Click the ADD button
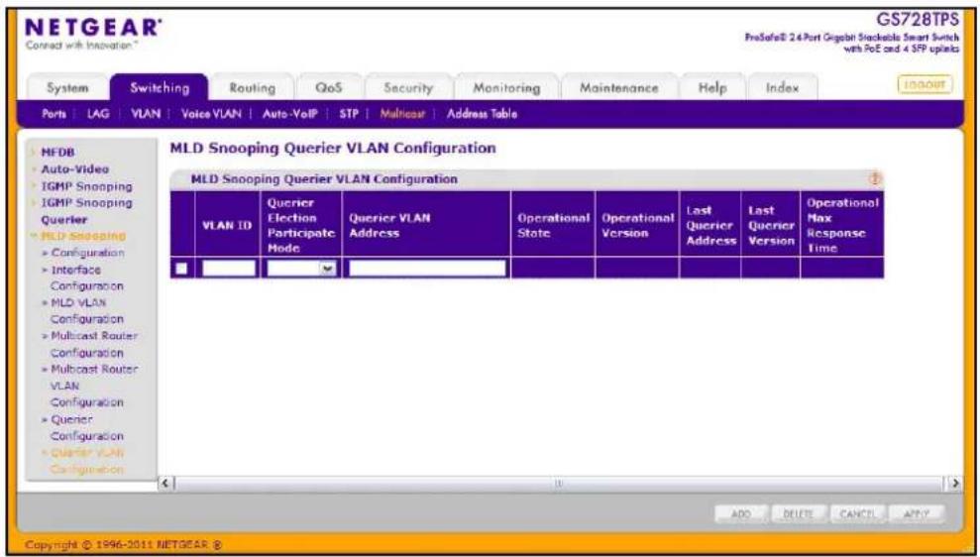This screenshot has height=557, width=980. [x=741, y=513]
